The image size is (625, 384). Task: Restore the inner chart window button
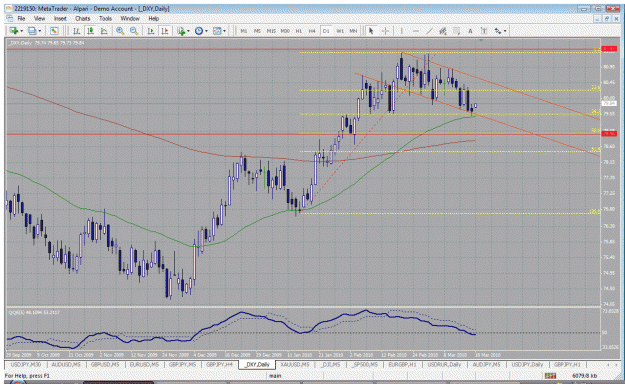pos(606,19)
